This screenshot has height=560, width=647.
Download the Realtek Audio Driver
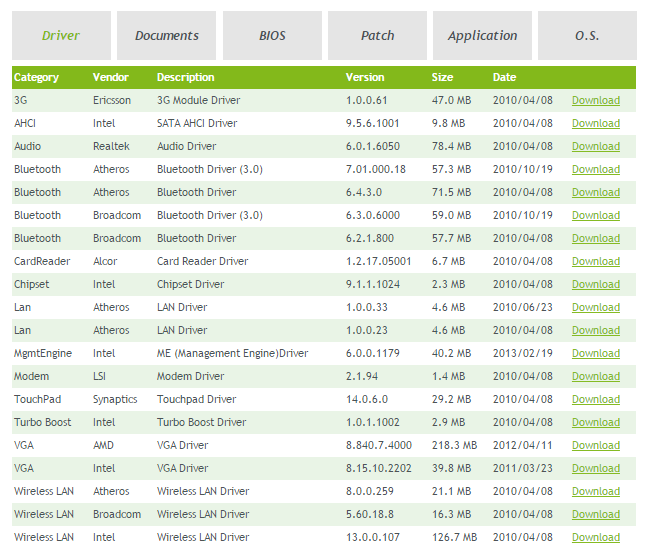click(596, 146)
